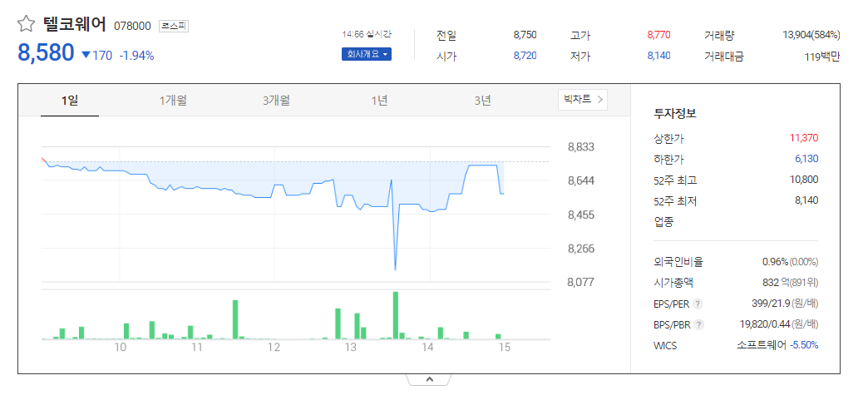Select the 1일 chart tab

[x=70, y=101]
